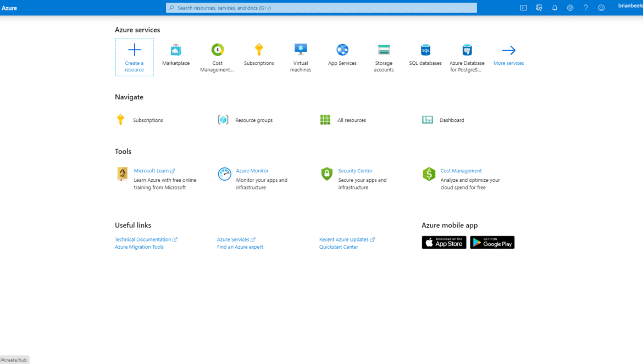
Task: Click the Subscriptions key icon under Navigate
Action: coord(120,120)
